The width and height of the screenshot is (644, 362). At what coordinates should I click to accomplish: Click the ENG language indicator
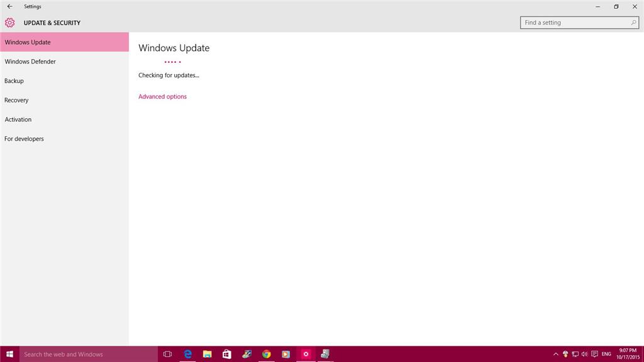point(606,354)
